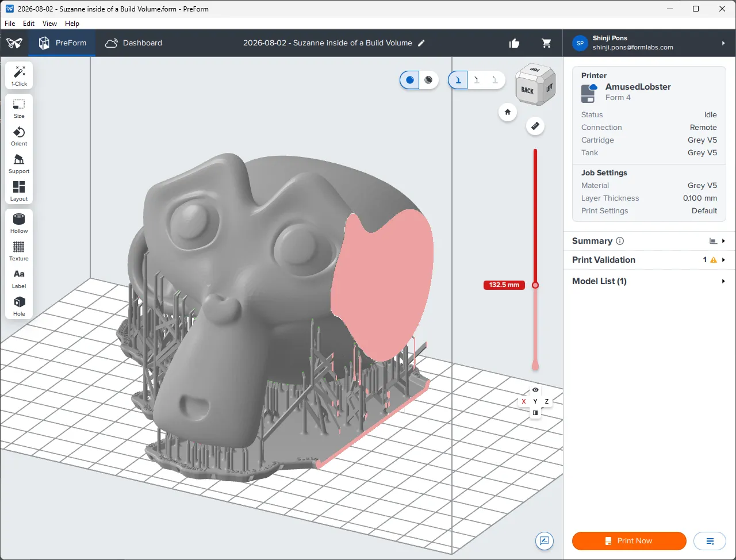Open the Shinji Pons account menu arrow
Viewport: 736px width, 560px height.
[723, 43]
